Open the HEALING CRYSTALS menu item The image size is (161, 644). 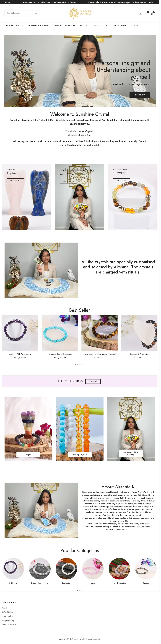(15, 26)
